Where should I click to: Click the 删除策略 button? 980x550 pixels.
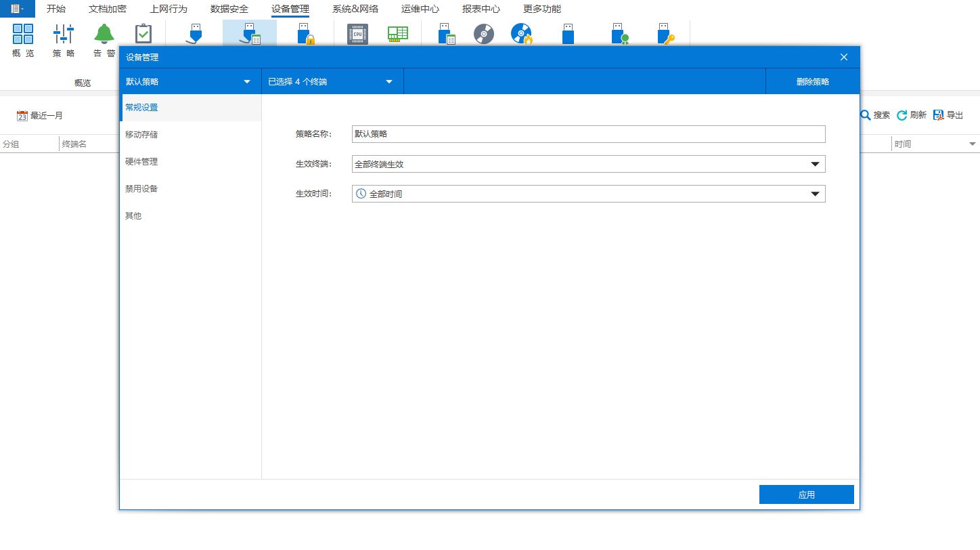(x=813, y=81)
